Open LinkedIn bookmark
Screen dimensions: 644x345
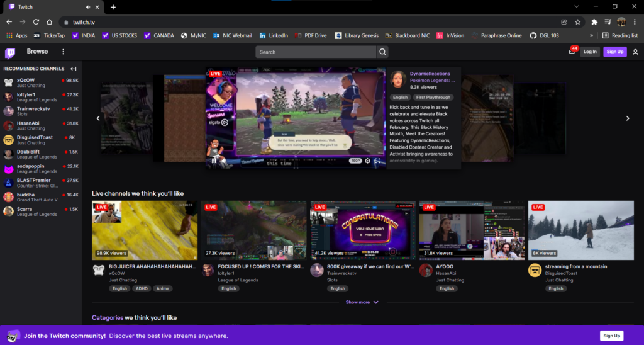tap(274, 35)
